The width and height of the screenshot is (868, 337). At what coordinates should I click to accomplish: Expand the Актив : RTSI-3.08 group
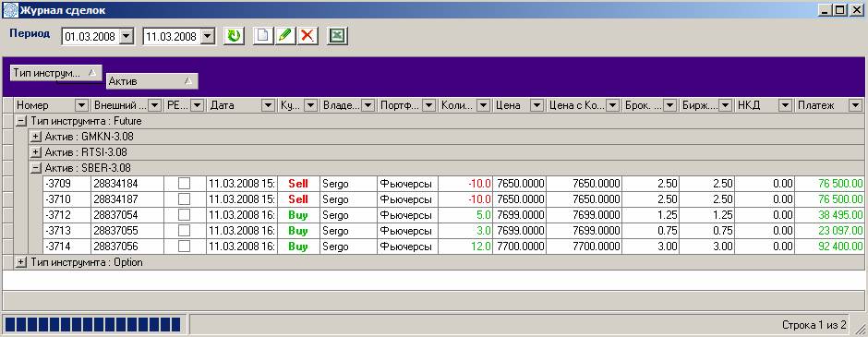click(x=36, y=151)
